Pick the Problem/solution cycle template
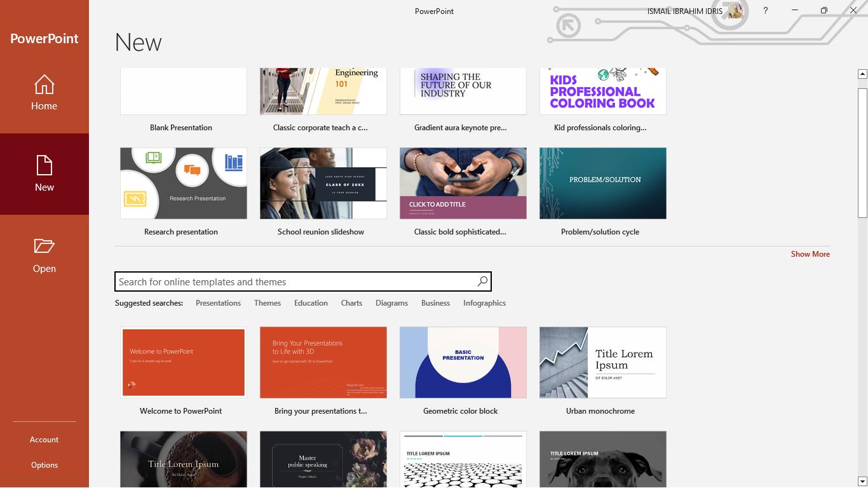Viewport: 868px width, 488px height. click(602, 184)
